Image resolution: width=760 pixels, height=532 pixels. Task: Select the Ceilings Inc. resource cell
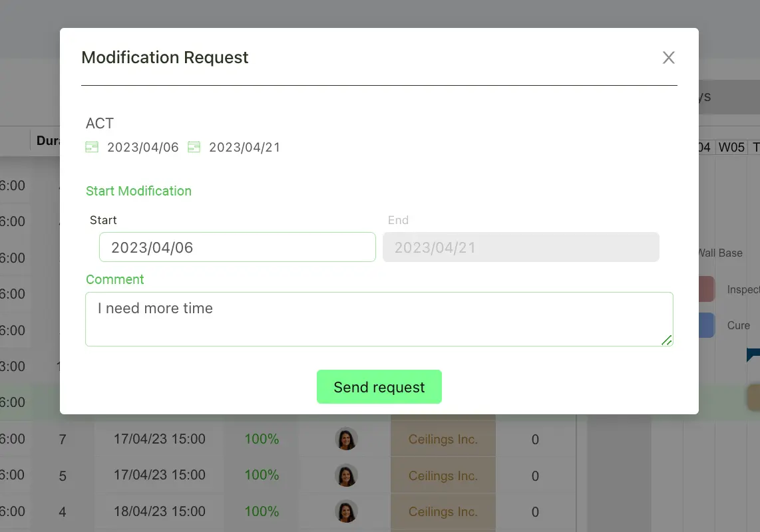443,439
